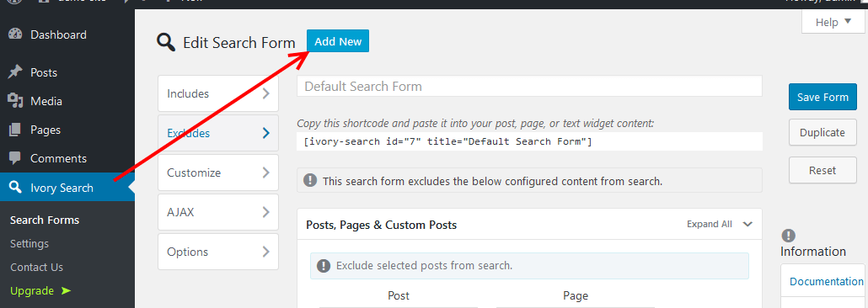The image size is (868, 308).
Task: Click the Information heading text
Action: pyautogui.click(x=813, y=252)
